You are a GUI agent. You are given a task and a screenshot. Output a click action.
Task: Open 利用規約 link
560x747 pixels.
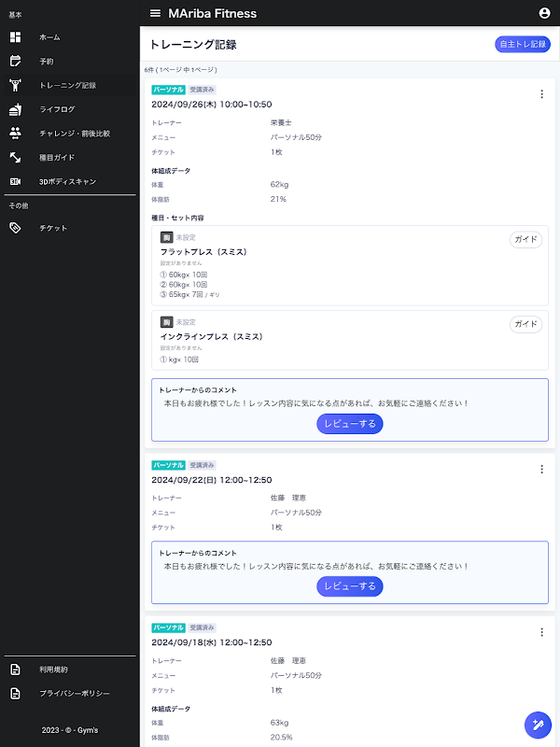[x=70, y=669]
